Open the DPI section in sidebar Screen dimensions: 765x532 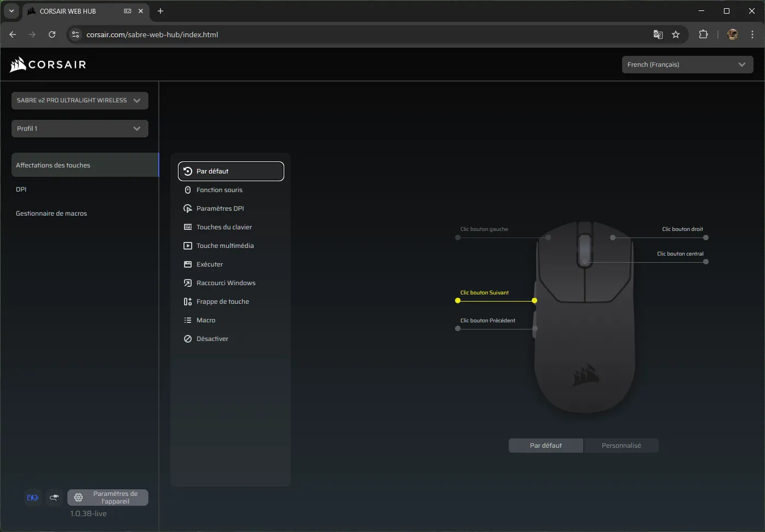click(21, 189)
